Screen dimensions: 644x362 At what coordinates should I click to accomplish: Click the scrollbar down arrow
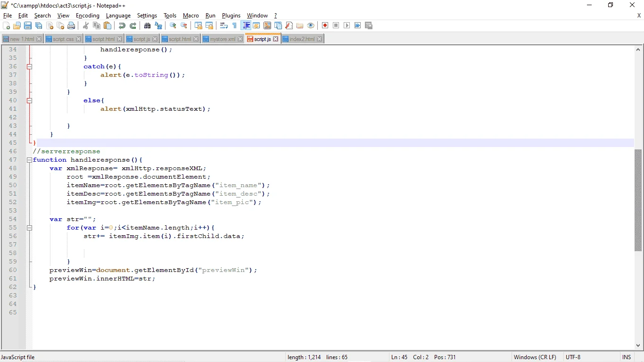click(x=638, y=346)
